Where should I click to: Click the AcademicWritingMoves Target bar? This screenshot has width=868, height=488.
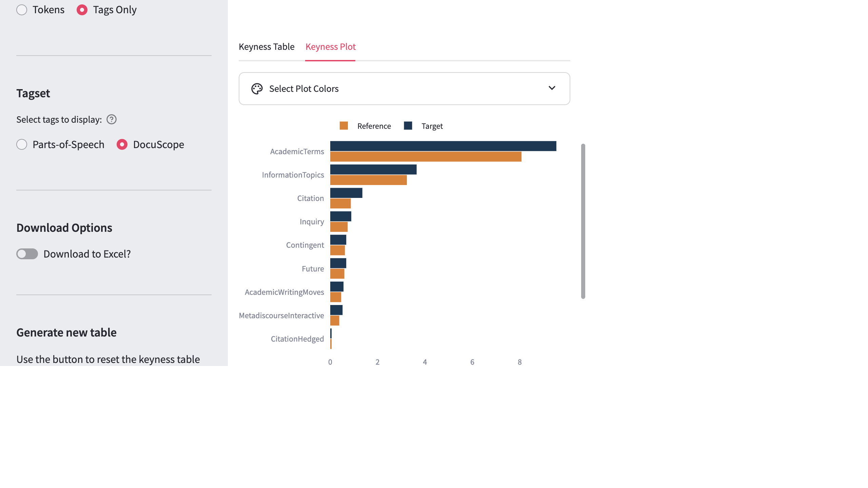337,286
